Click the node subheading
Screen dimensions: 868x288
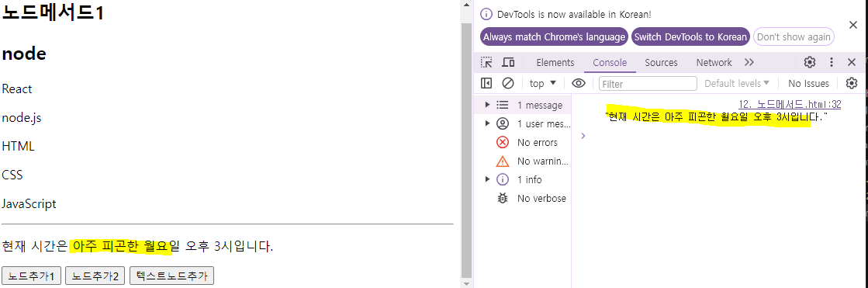pyautogui.click(x=24, y=54)
